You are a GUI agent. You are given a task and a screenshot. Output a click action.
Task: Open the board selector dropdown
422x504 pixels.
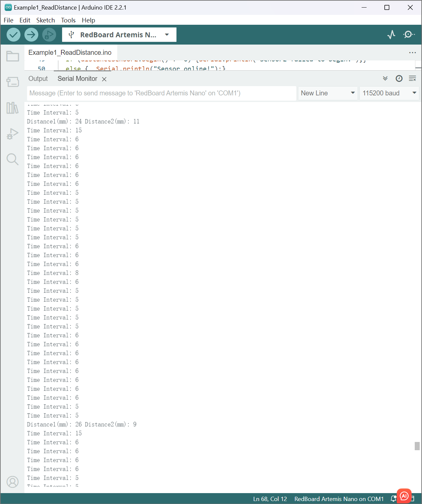point(167,34)
